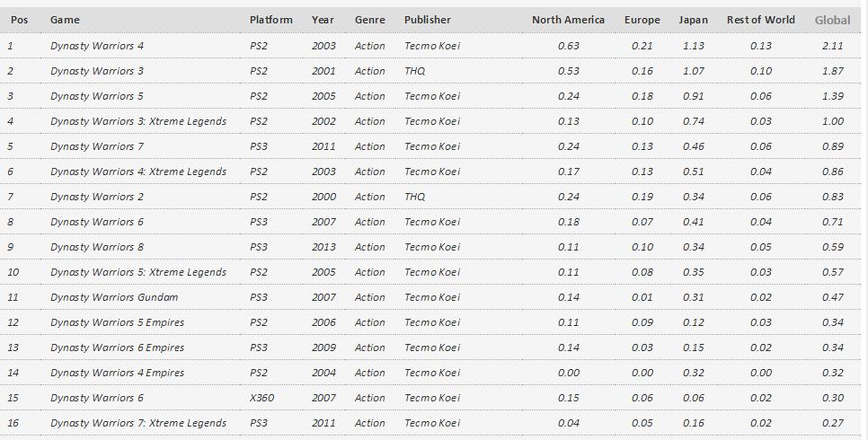
Task: Select Japan sales value 1.07
Action: click(x=693, y=71)
